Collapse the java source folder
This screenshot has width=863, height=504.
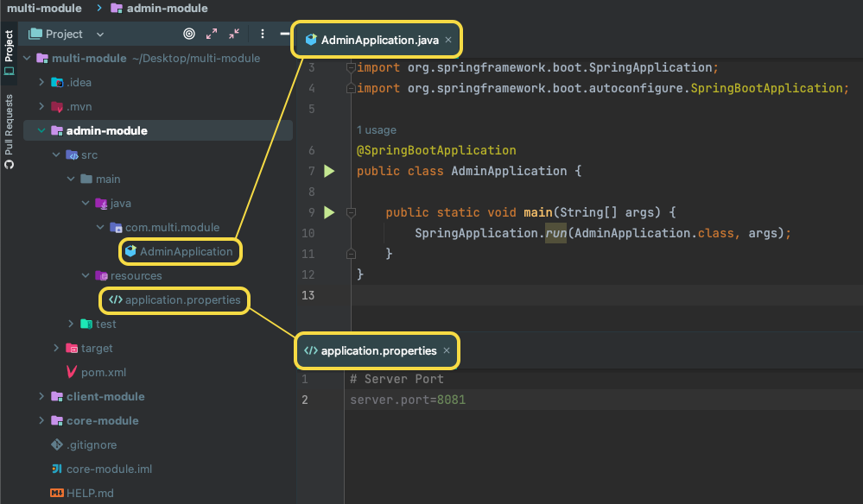86,204
